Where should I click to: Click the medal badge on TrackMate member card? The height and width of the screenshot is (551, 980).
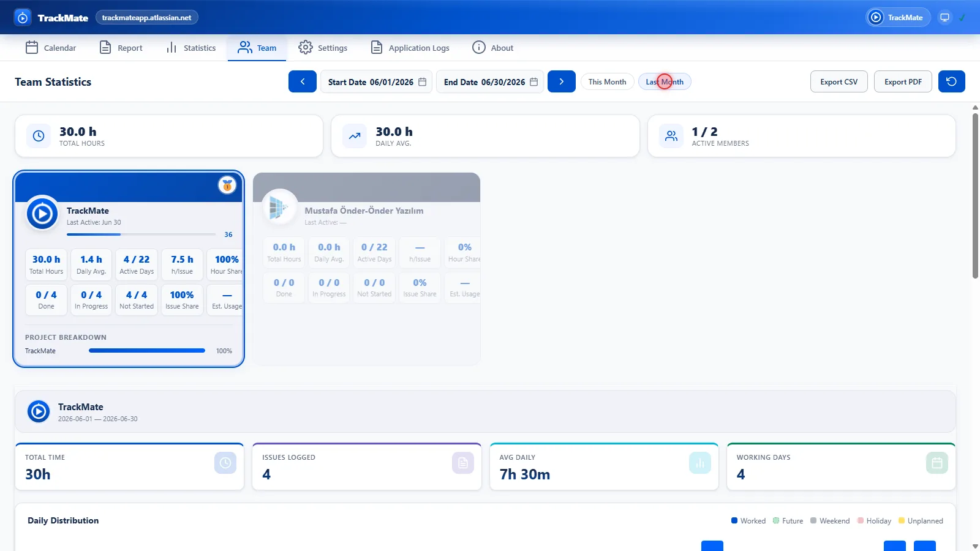pyautogui.click(x=227, y=185)
